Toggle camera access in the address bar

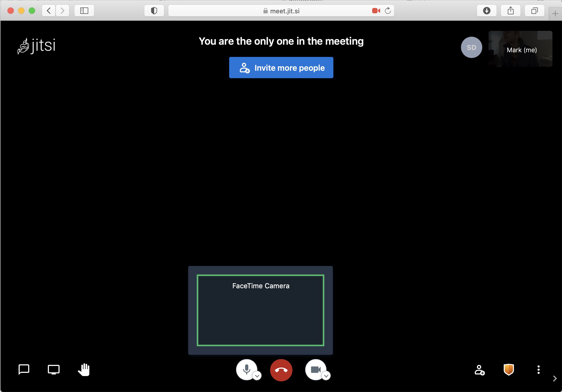376,11
